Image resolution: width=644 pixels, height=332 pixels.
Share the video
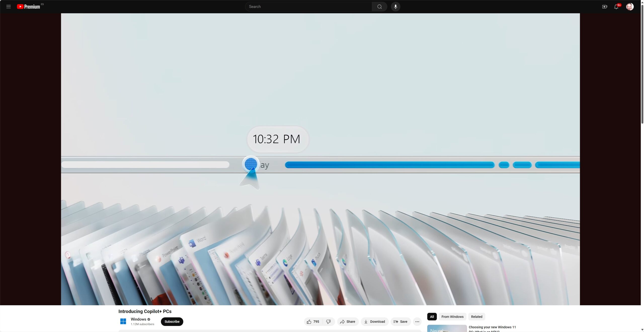click(x=348, y=321)
